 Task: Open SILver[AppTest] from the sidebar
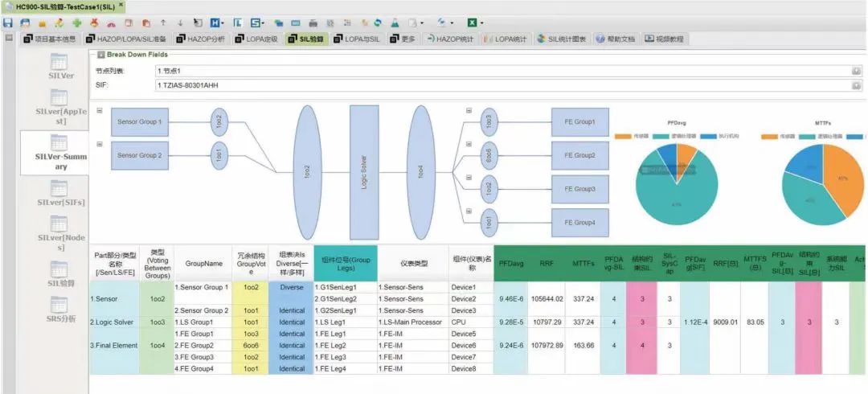59,107
